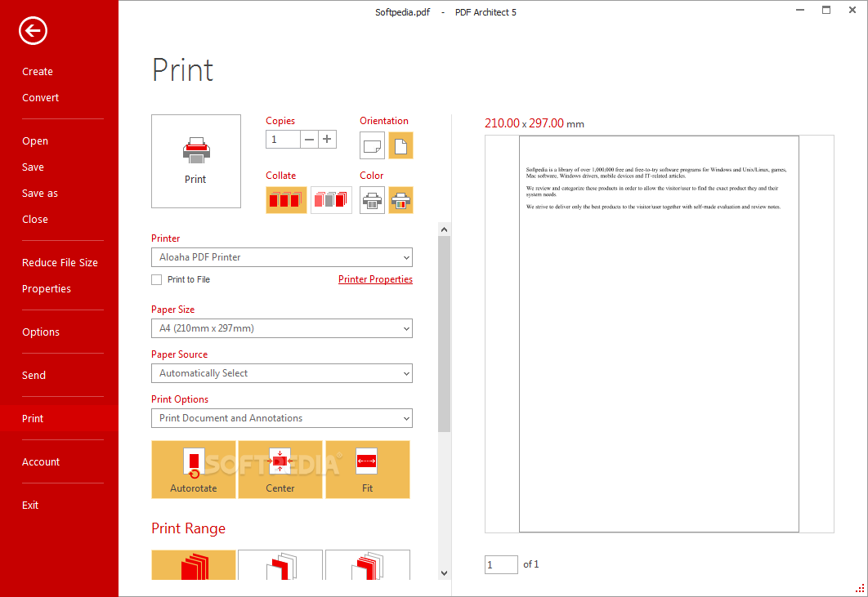The image size is (868, 597).
Task: Decrease copies with the minus button
Action: click(x=310, y=140)
